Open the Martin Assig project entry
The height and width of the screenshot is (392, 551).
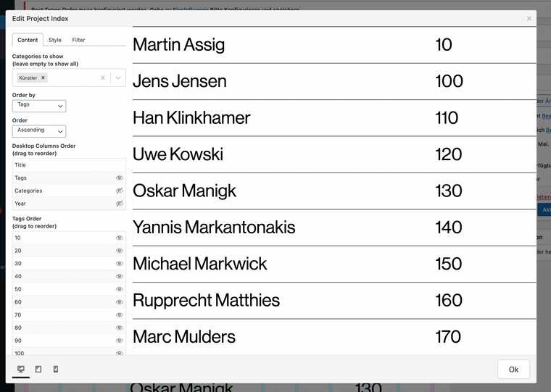(179, 45)
